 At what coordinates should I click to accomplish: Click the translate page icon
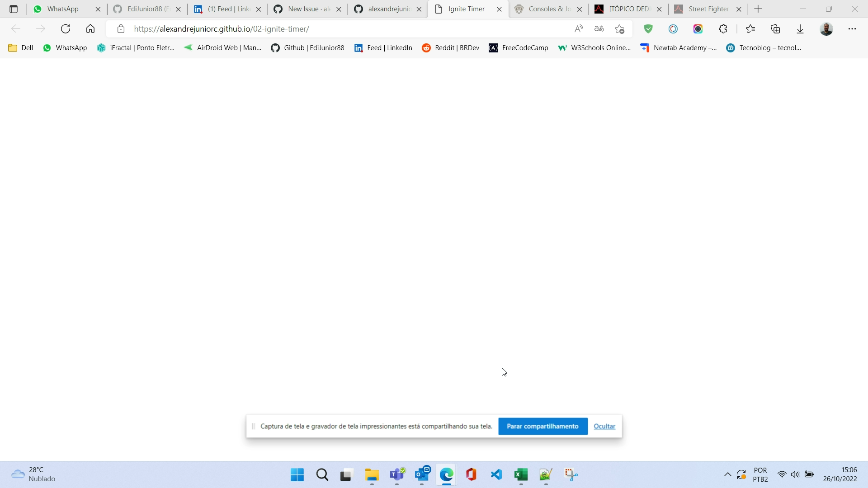[x=599, y=29]
